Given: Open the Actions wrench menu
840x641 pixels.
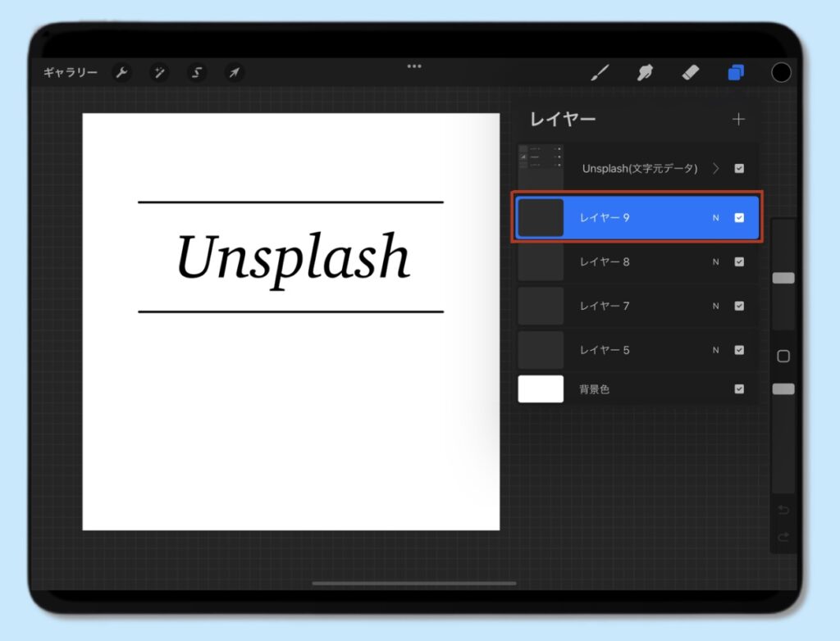Looking at the screenshot, I should (121, 72).
